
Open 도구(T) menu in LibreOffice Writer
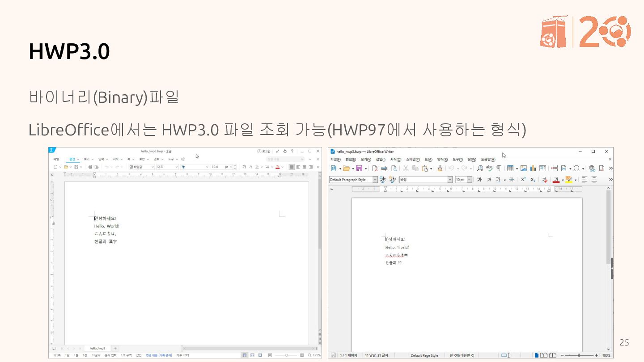click(458, 160)
